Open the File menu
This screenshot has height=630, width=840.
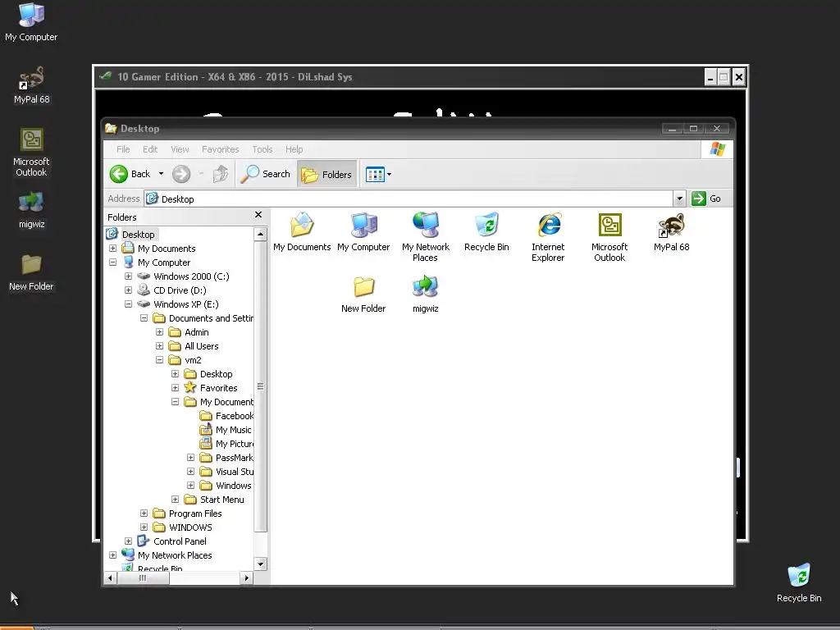123,149
